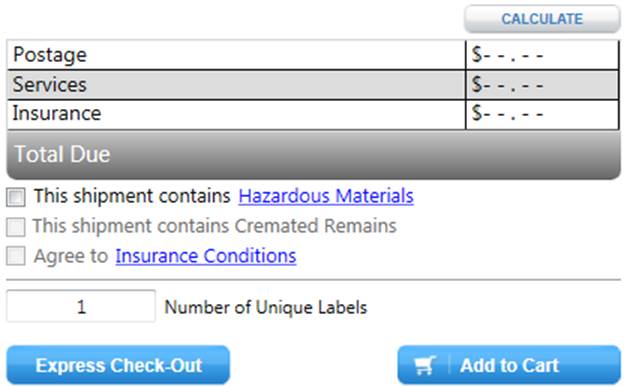Viewport: 627px width, 387px height.
Task: Click the Add to Cart button text
Action: pyautogui.click(x=509, y=365)
